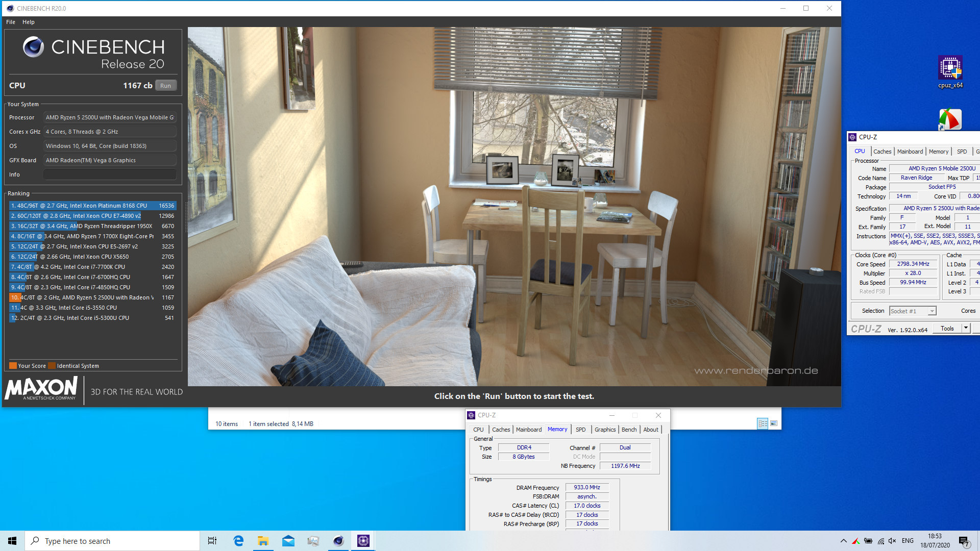Open Task View from taskbar
Viewport: 980px width, 551px height.
pyautogui.click(x=212, y=541)
